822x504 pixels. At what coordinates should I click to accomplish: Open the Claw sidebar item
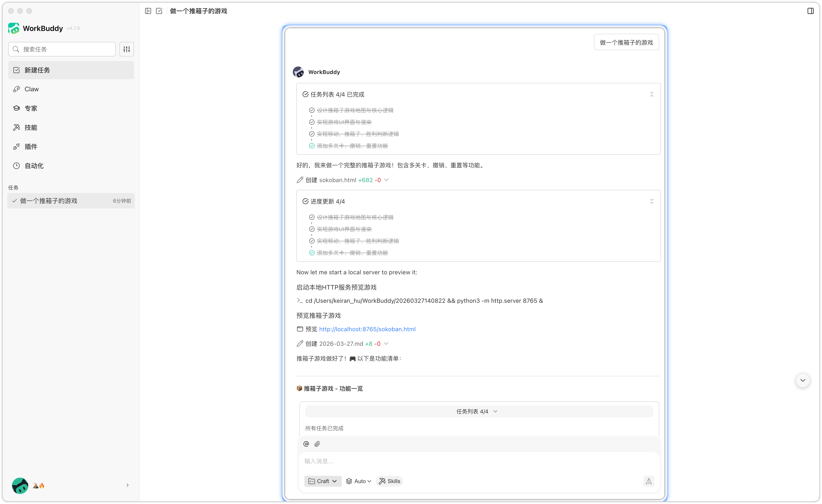click(x=32, y=89)
